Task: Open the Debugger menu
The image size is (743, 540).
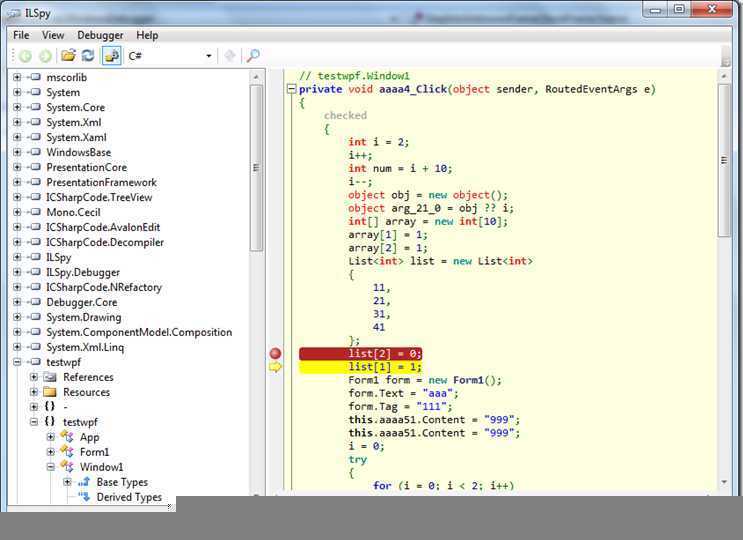Action: (100, 35)
